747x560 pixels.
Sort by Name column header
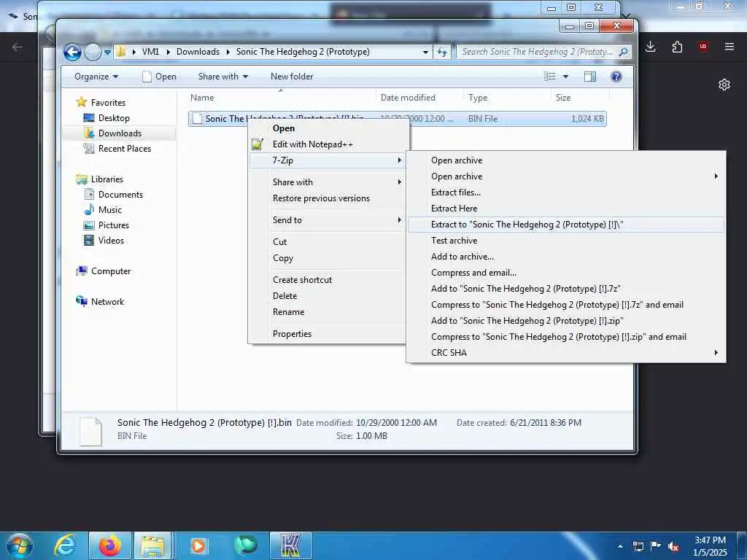[281, 98]
